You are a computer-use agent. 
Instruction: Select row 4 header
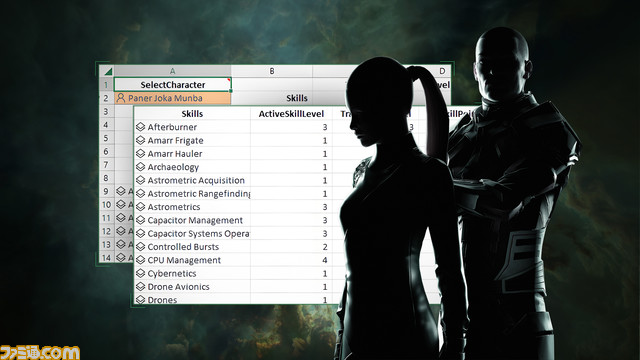[x=106, y=124]
